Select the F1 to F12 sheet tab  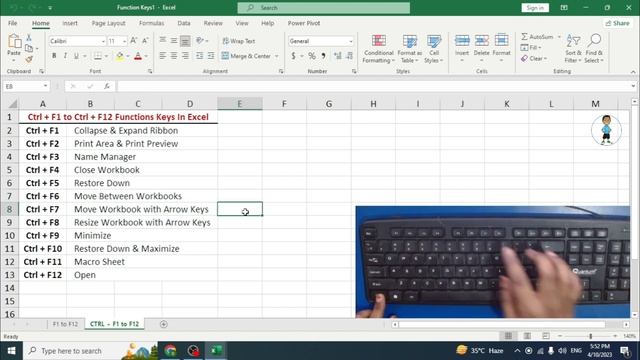pyautogui.click(x=65, y=324)
